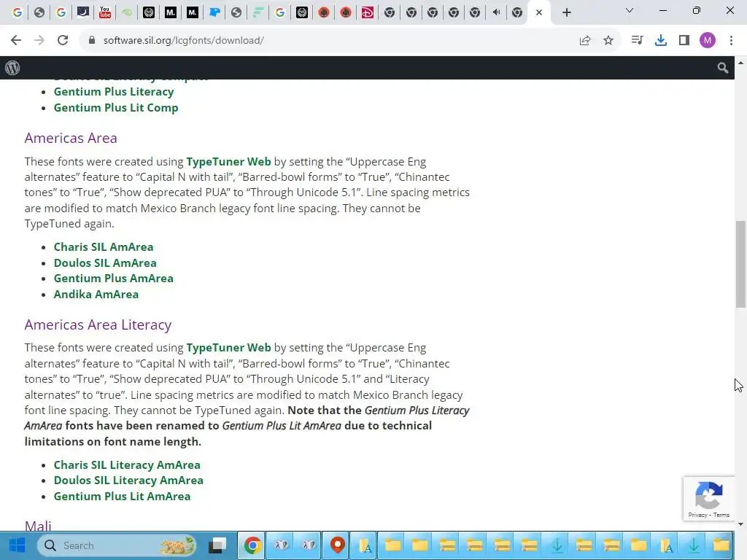Open the Gentium Plus Literacy link

(x=113, y=91)
